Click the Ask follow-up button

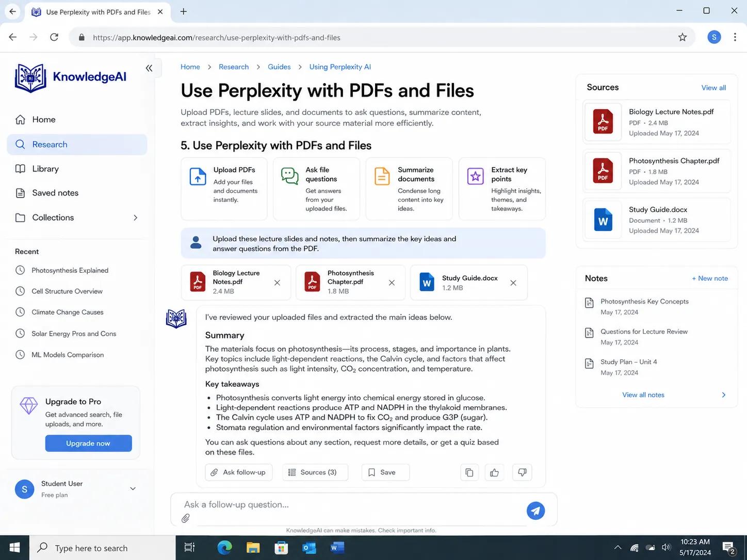(239, 472)
